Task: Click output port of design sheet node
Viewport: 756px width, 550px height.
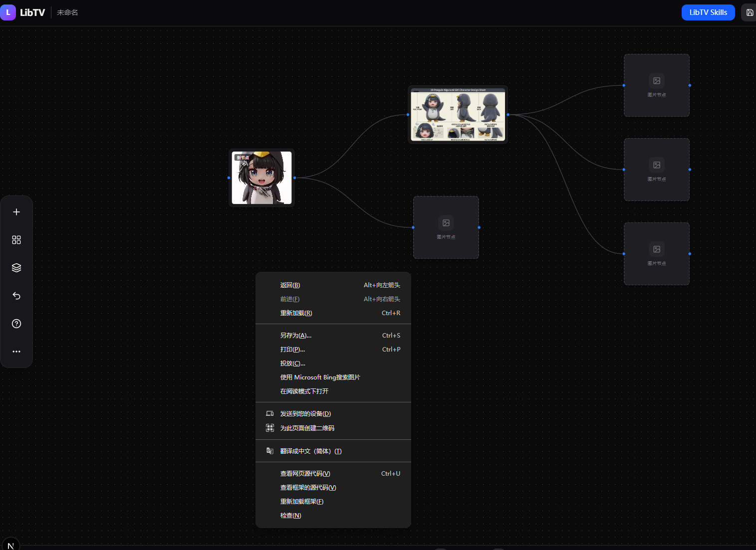Action: [508, 115]
